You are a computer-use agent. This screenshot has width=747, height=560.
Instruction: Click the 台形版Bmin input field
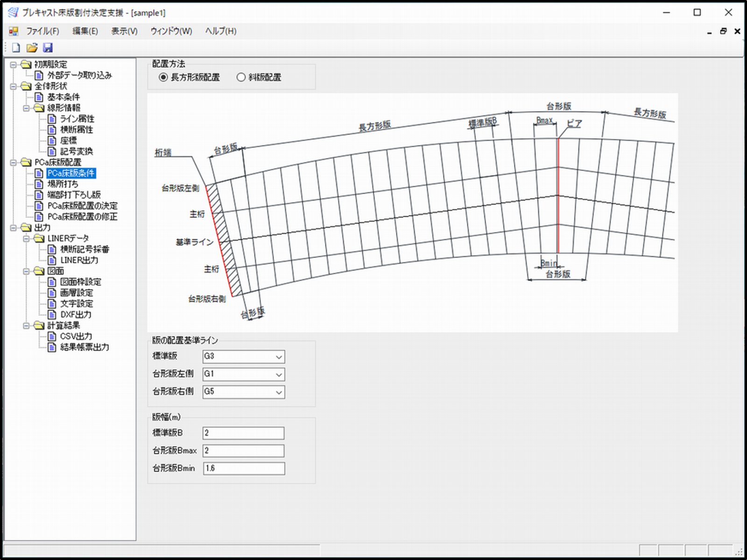244,469
